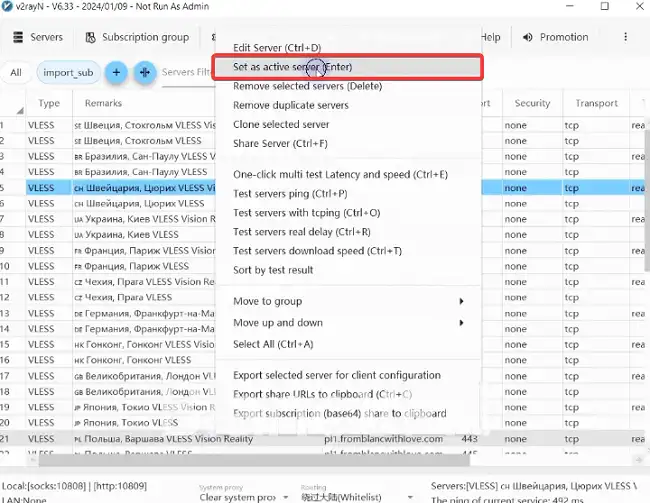Choose Edit Server (Ctrl+D)
Viewport: 650px width, 503px height.
[x=277, y=48]
